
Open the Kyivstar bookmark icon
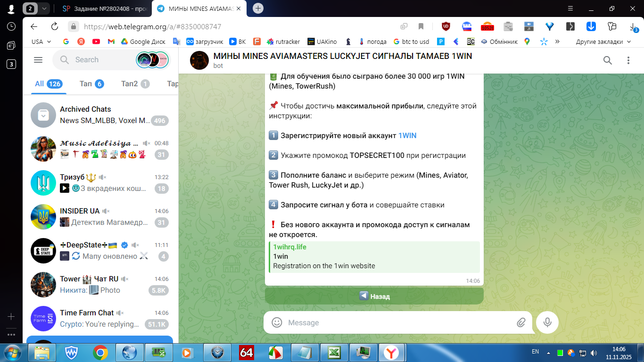pyautogui.click(x=544, y=41)
